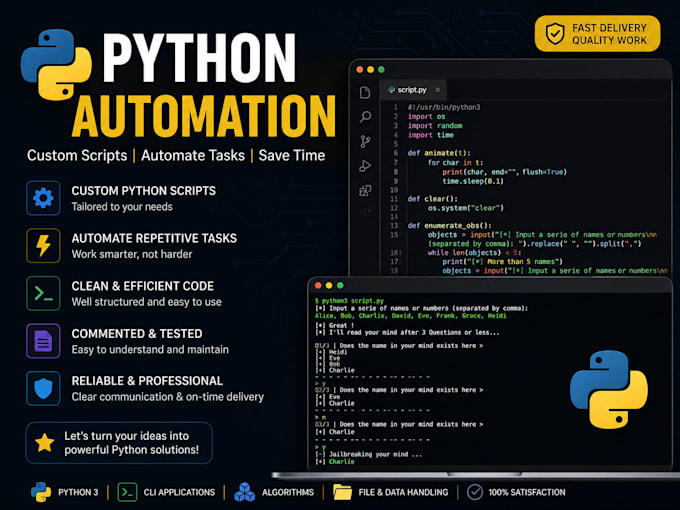The height and width of the screenshot is (510, 680).
Task: Click the "AUTOMATE REPETITIVE TASKS" heading
Action: [154, 238]
